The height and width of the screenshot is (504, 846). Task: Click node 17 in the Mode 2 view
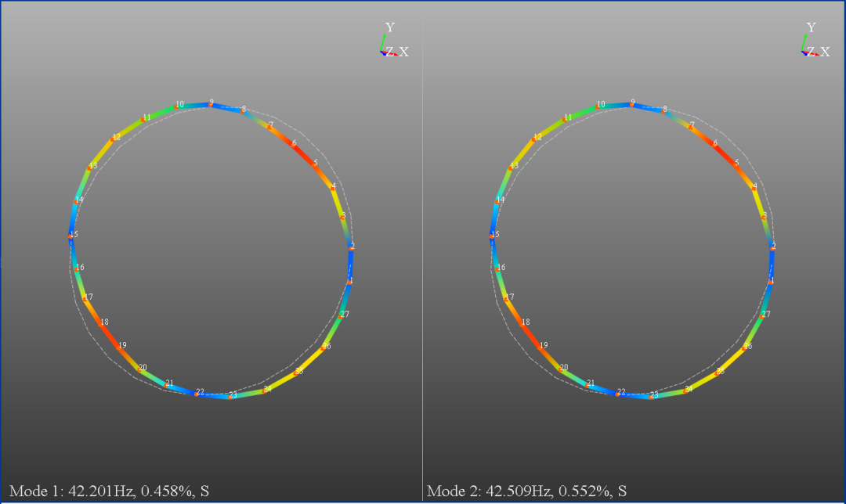click(x=507, y=299)
